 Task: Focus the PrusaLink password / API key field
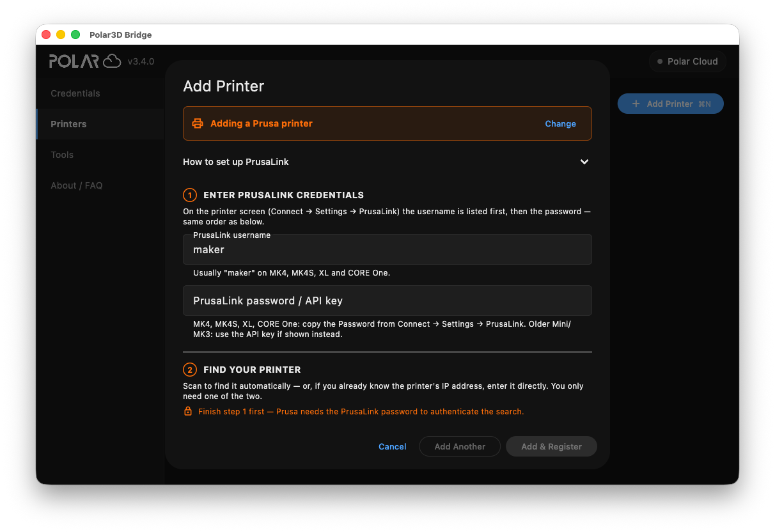[387, 301]
